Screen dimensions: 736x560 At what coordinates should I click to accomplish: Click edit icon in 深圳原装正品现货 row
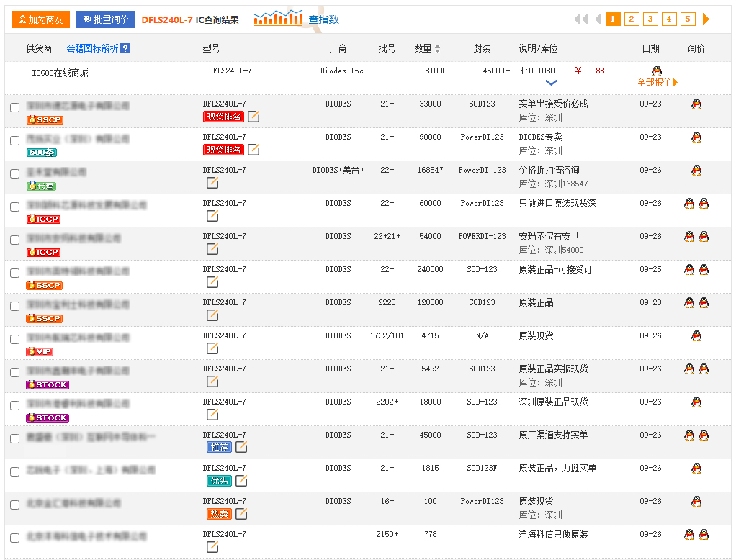tap(212, 414)
